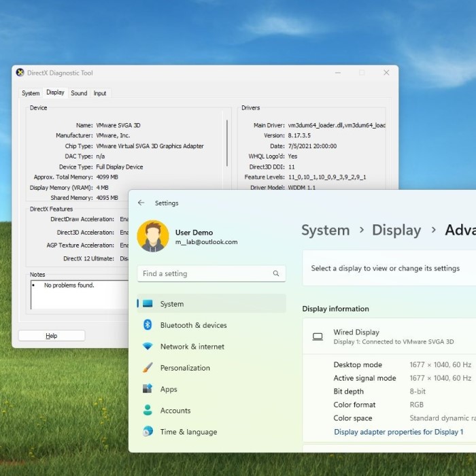Open Time & language settings
This screenshot has width=476, height=476.
(211, 432)
